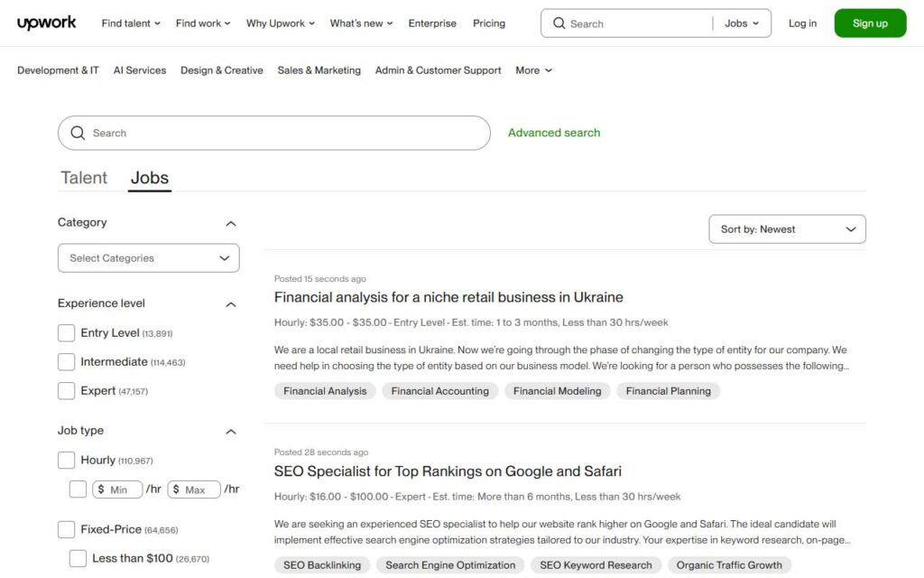Open the Why Upwork menu

coord(281,23)
